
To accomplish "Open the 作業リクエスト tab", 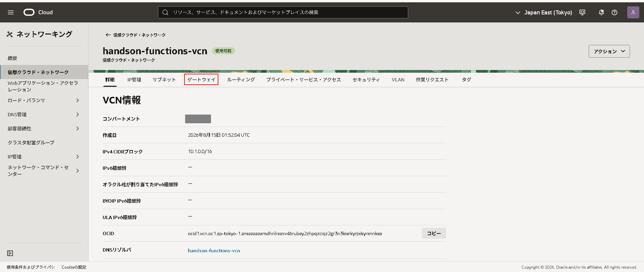I will click(432, 80).
